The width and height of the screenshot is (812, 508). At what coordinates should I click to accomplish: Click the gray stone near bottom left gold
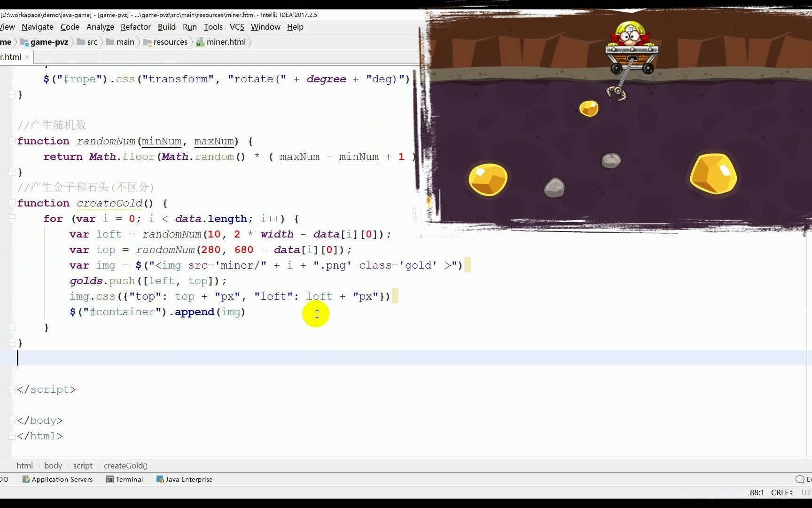(x=554, y=188)
